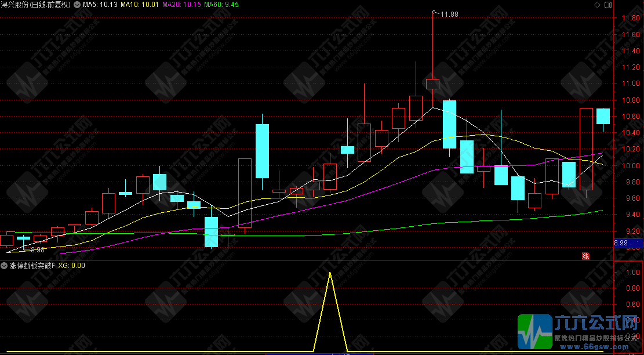Select the MA5: 10.13 label
Viewport: 644px width, 355px height.
100,5
